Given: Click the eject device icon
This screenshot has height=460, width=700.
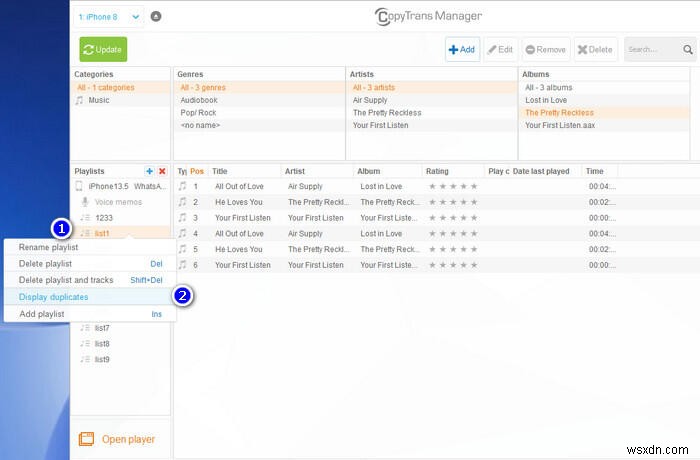Looking at the screenshot, I should tap(156, 17).
